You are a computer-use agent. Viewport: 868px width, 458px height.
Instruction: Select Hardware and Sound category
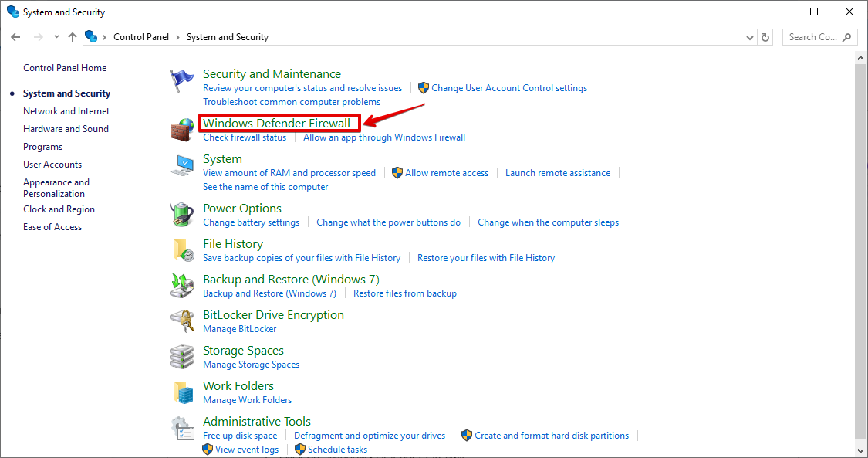click(66, 129)
